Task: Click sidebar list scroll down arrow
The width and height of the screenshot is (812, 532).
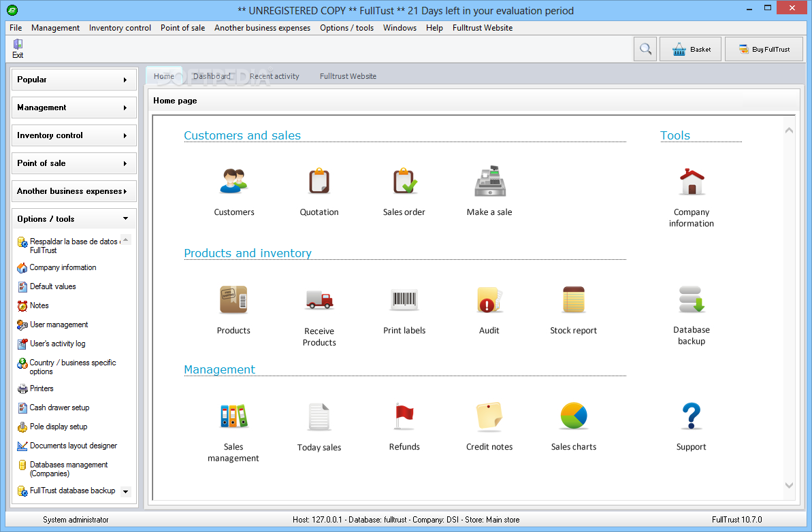Action: [x=125, y=492]
